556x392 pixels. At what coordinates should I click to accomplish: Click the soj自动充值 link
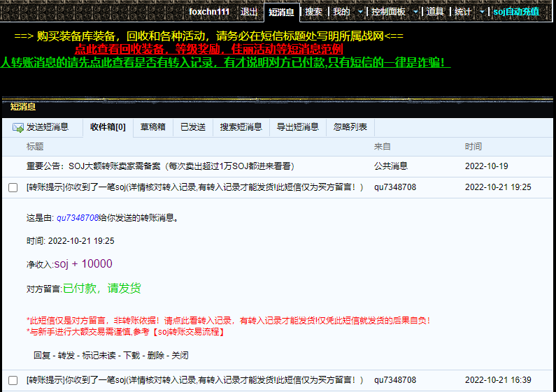[516, 12]
